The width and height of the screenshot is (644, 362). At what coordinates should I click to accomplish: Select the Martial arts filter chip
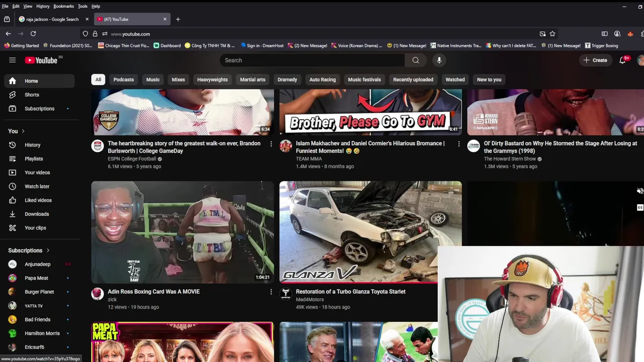click(253, 79)
